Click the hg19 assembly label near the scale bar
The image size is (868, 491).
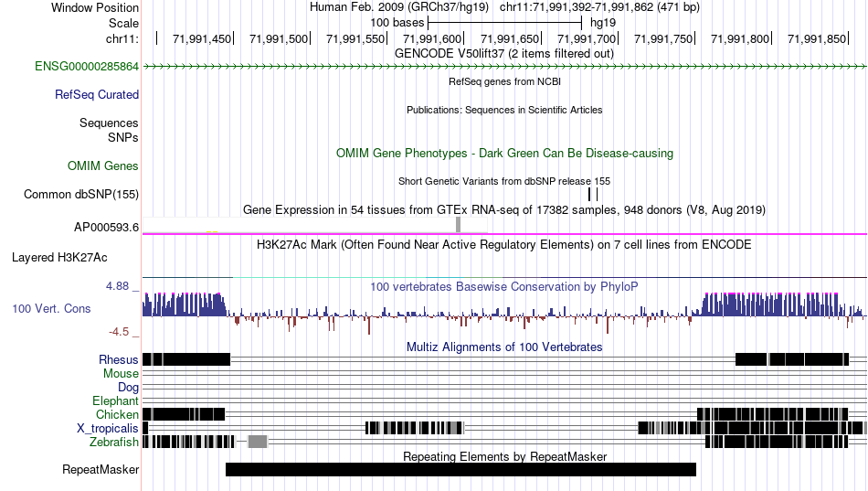pyautogui.click(x=603, y=23)
